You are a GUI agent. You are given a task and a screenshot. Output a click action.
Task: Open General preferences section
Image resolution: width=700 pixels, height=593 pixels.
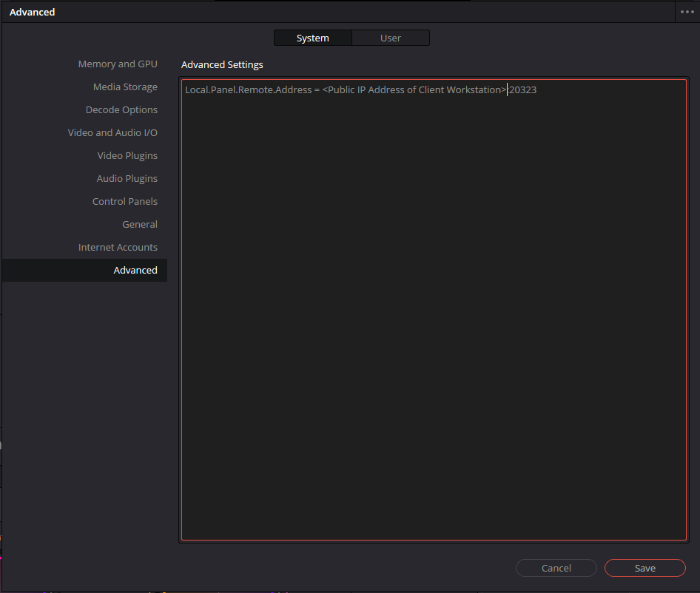point(140,225)
